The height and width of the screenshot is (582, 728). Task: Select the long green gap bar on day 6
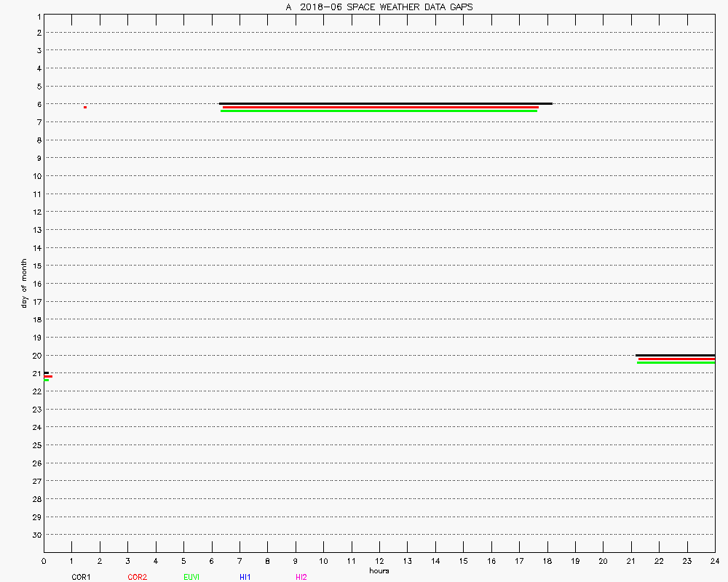coord(379,111)
